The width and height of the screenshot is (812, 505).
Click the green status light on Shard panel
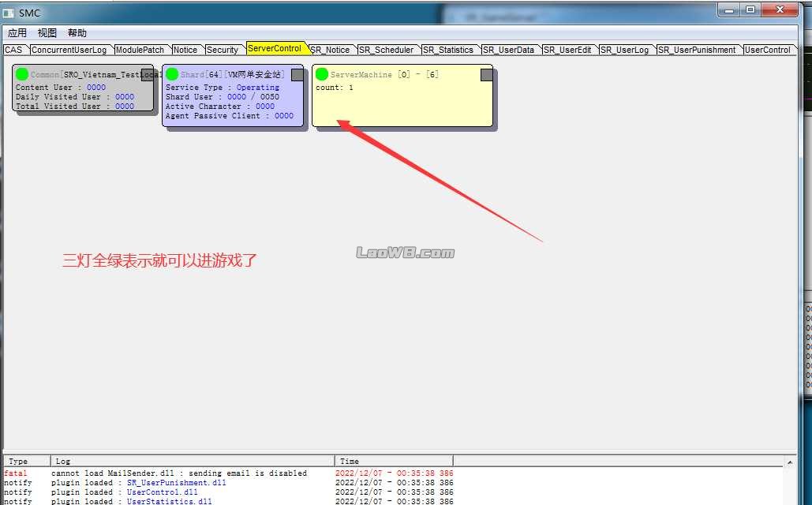click(x=172, y=74)
